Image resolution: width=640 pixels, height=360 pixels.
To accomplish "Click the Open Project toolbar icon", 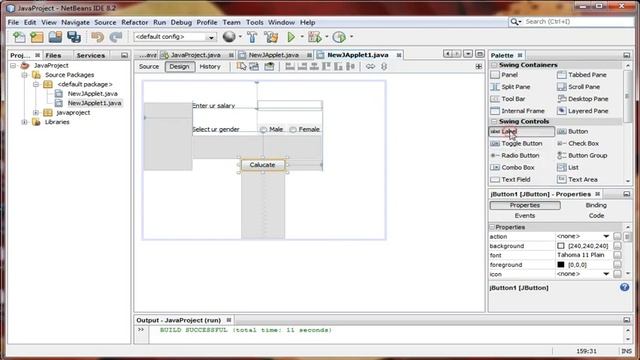I will (x=55, y=37).
